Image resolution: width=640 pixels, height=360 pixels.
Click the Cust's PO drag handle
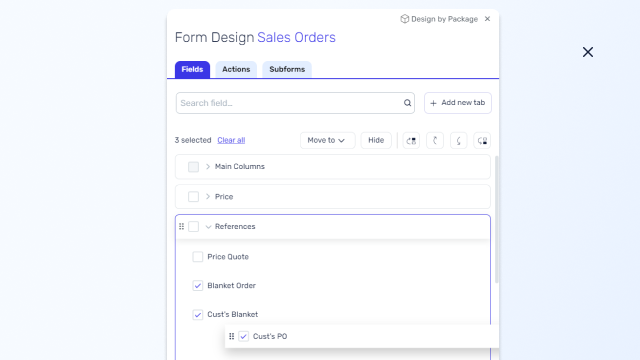(231, 336)
